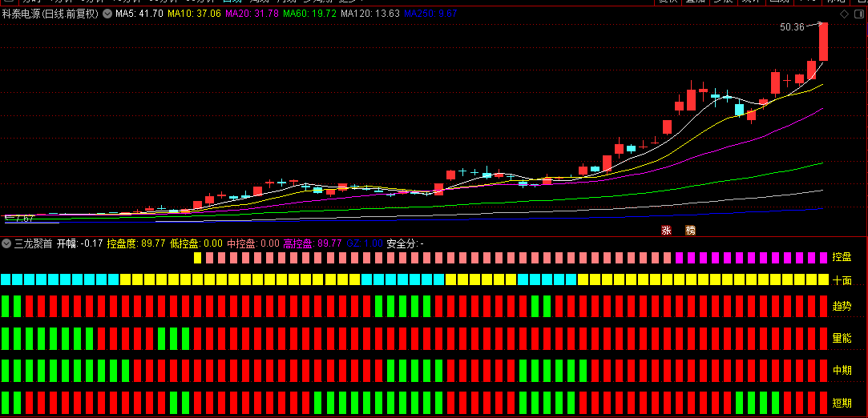Select the 三龙聚首 indicator name

tap(33, 243)
